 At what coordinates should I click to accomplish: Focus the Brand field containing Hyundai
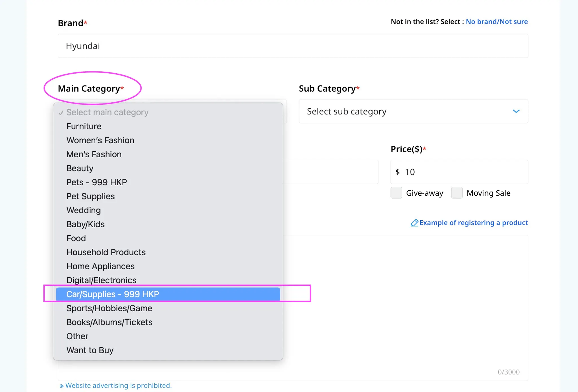click(293, 46)
